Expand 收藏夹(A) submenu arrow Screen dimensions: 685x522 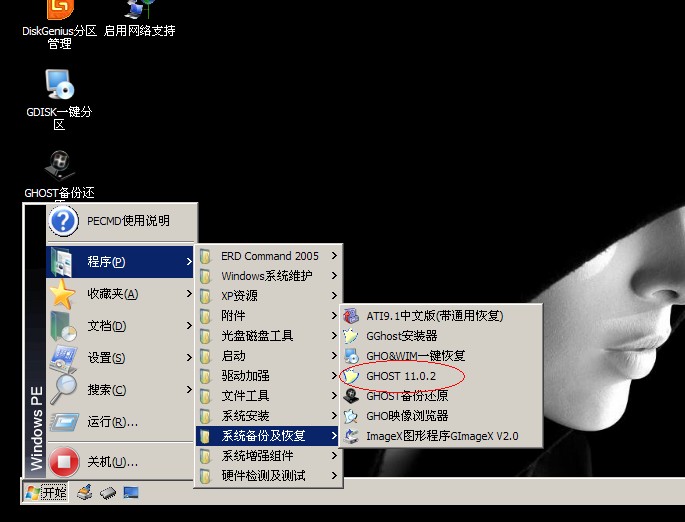[189, 294]
